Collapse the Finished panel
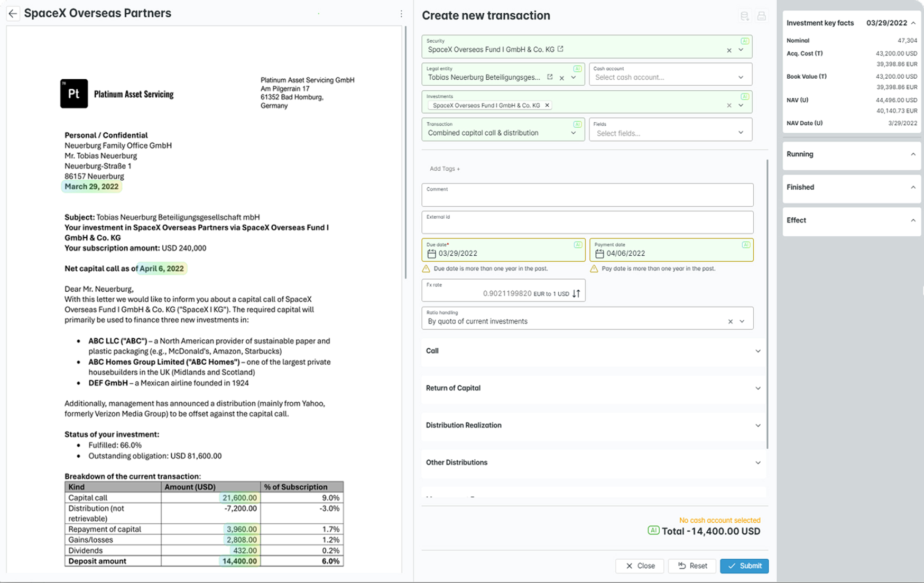 (x=913, y=187)
